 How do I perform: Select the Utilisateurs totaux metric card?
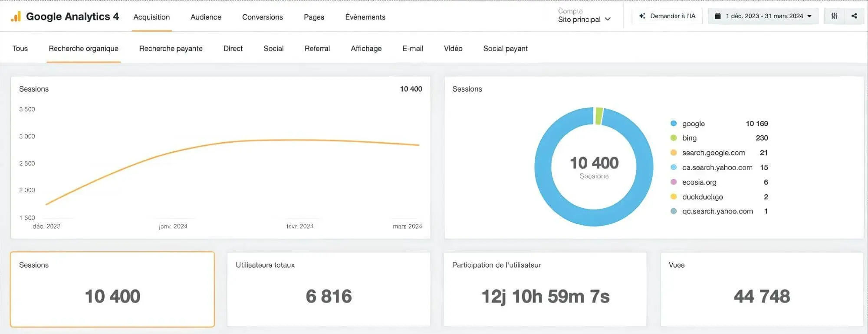click(329, 289)
